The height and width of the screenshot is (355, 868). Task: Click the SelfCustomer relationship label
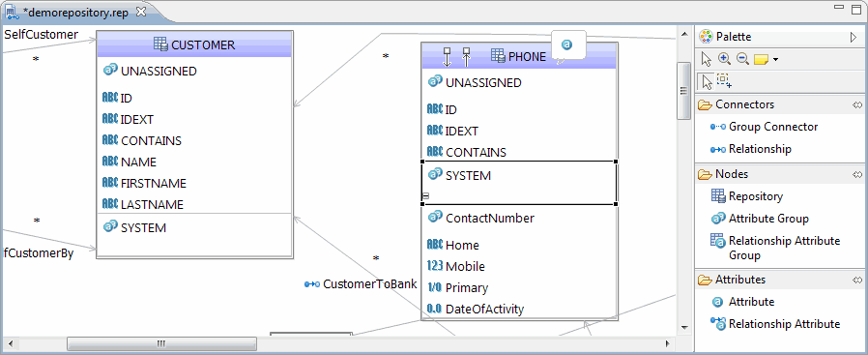[x=41, y=34]
